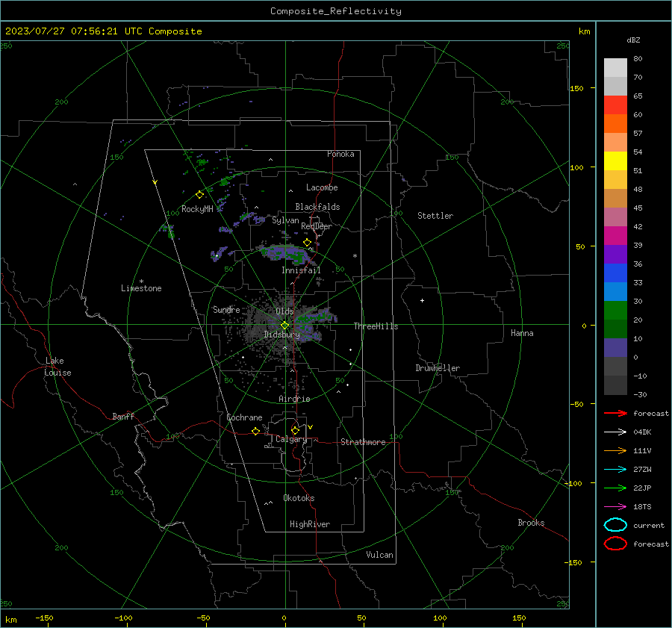
Task: Pick the yellow 51-54 dBZ swatch
Action: click(615, 161)
